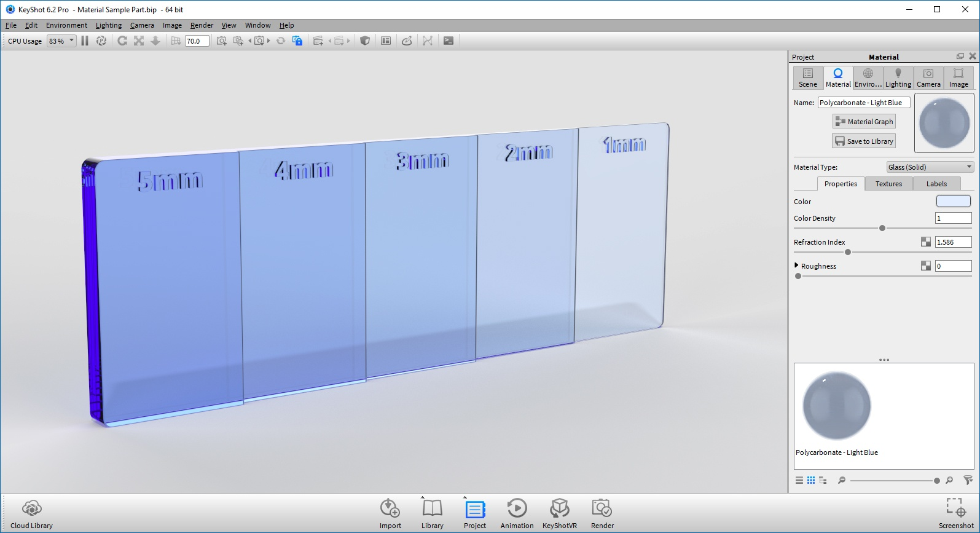The height and width of the screenshot is (533, 980).
Task: Open the Cloud Library
Action: [x=31, y=513]
